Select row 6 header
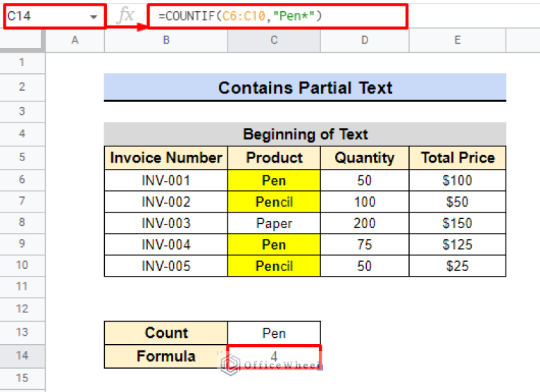This screenshot has height=392, width=540. tap(22, 179)
